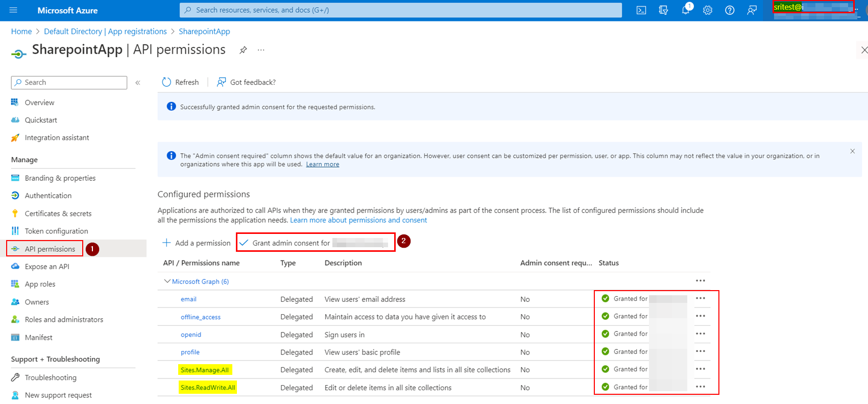Go to Certificates & secrets

tap(58, 213)
